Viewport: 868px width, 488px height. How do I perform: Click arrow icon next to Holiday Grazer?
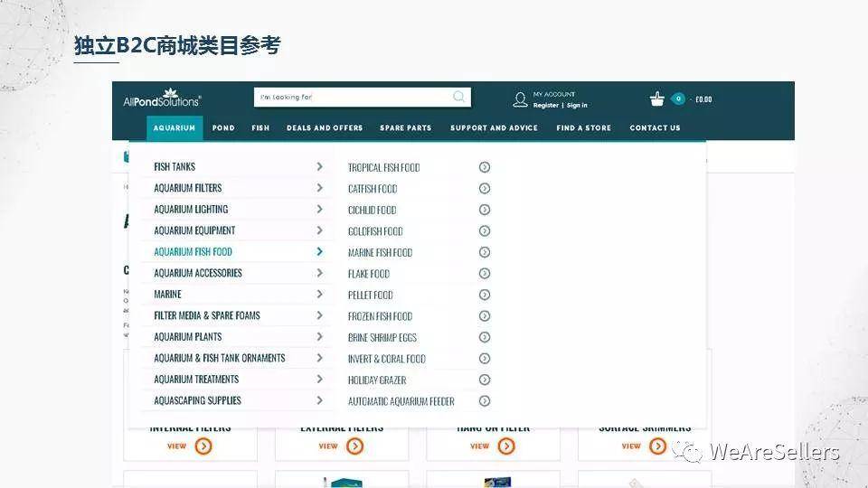click(485, 380)
